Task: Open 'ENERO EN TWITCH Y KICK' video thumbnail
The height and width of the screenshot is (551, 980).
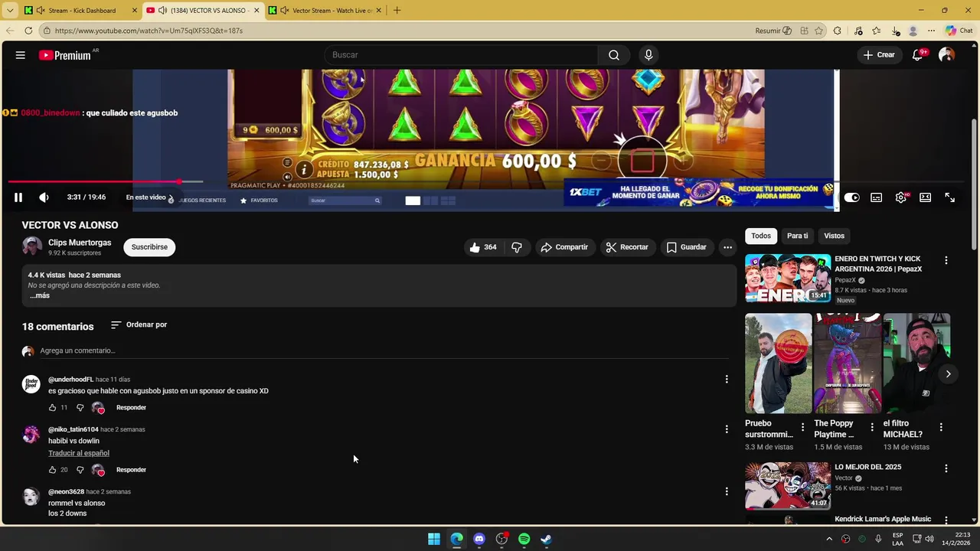Action: tap(788, 279)
